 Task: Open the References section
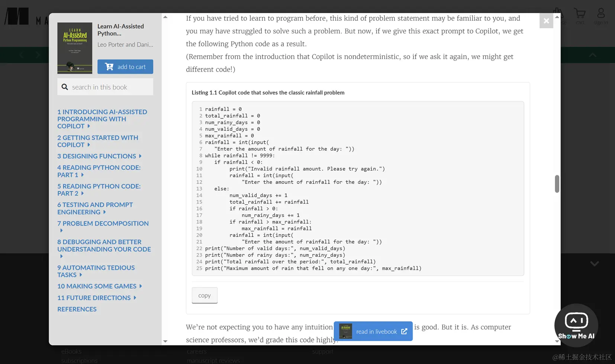[77, 309]
